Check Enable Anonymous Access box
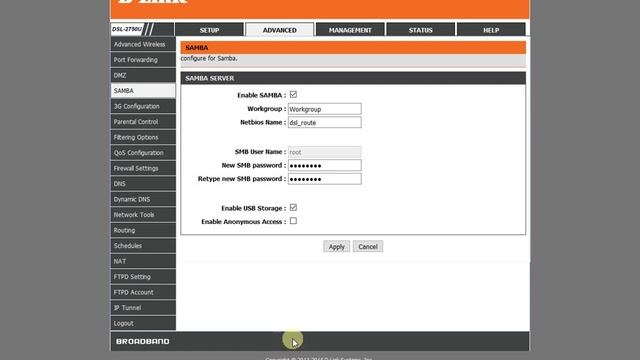The width and height of the screenshot is (640, 360). pos(293,221)
